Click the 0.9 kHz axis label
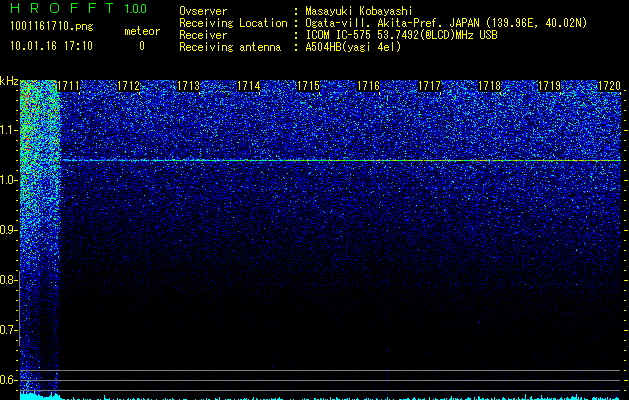This screenshot has width=629, height=400. (x=8, y=230)
